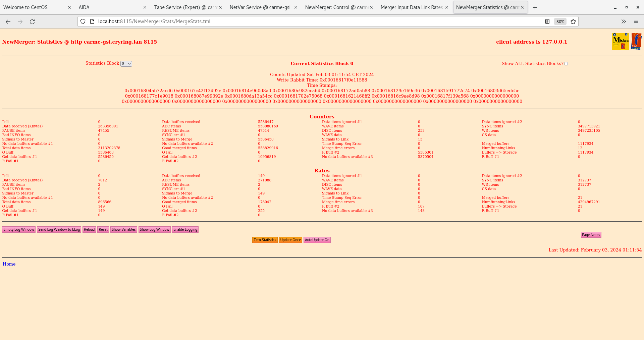Click Send Log Window to ELog button

pyautogui.click(x=59, y=230)
